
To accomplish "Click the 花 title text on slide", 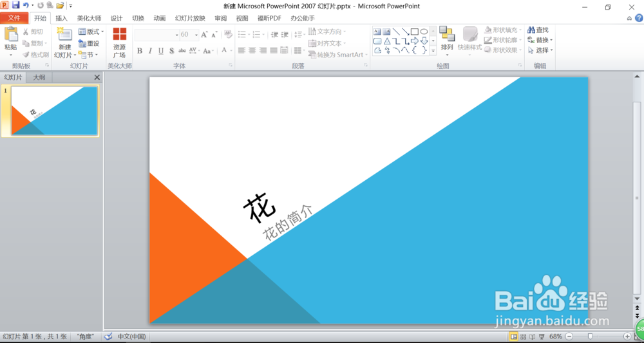I will click(260, 207).
